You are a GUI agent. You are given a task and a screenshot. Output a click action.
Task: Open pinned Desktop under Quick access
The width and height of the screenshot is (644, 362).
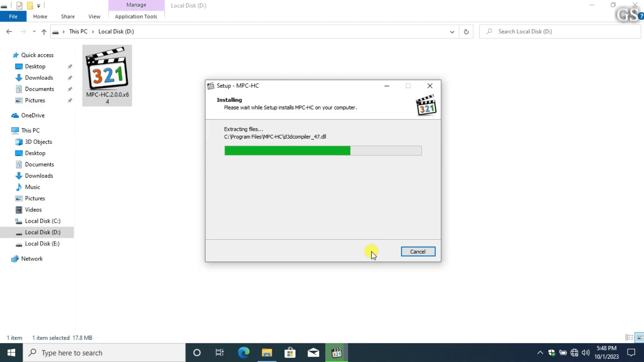tap(35, 66)
